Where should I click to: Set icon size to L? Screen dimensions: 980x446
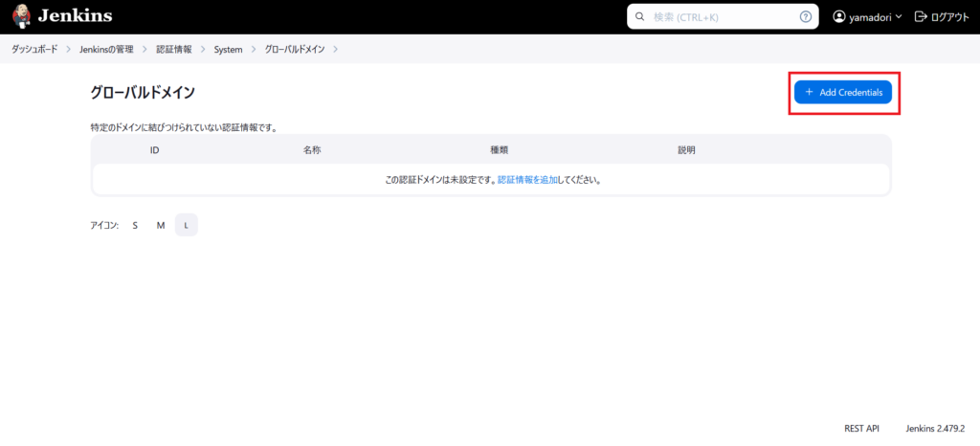[187, 226]
